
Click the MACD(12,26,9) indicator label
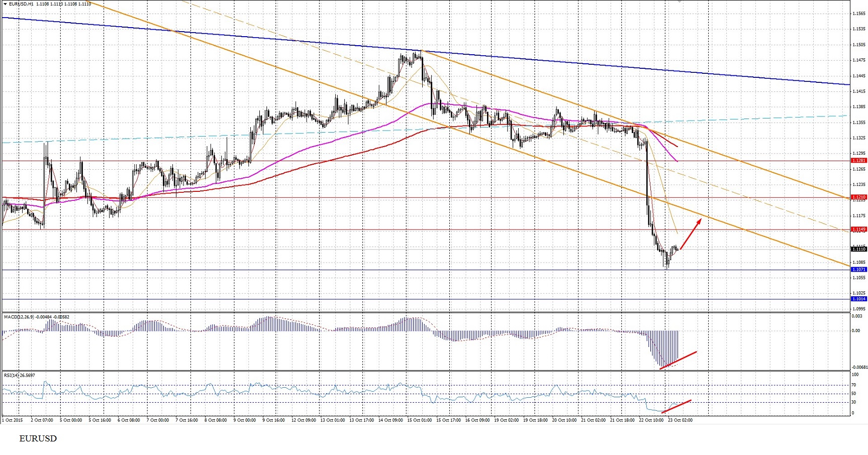coord(18,317)
